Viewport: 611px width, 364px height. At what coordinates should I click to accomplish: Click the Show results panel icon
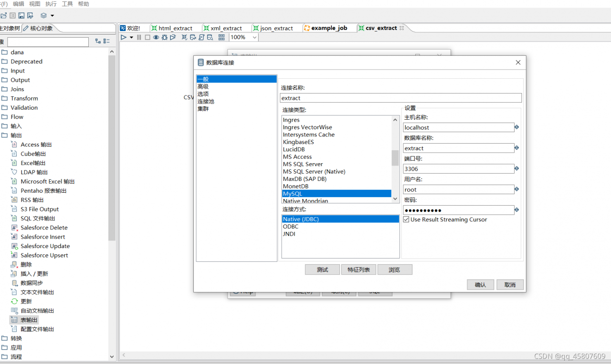click(221, 37)
